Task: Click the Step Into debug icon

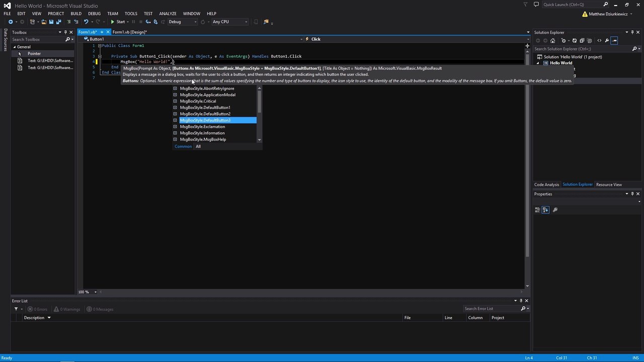Action: (x=148, y=22)
